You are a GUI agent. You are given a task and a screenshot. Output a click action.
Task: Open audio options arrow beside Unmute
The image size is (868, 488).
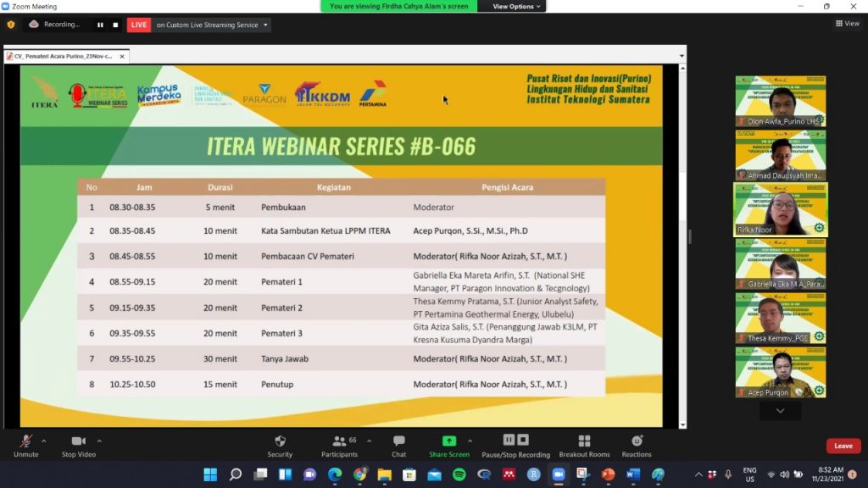[44, 441]
